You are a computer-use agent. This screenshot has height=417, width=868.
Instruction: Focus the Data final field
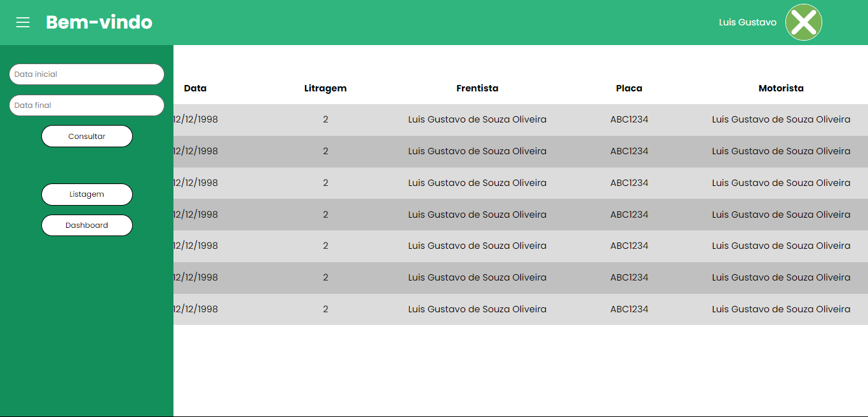click(x=86, y=105)
